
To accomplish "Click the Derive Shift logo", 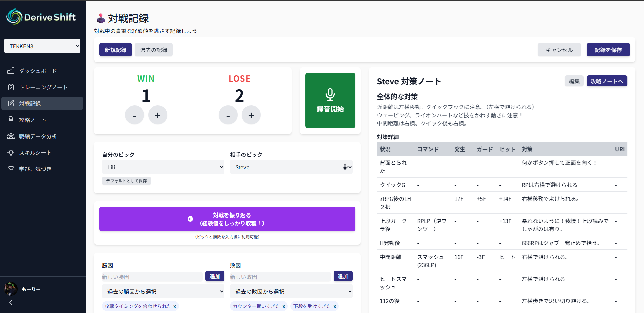I will [x=41, y=17].
